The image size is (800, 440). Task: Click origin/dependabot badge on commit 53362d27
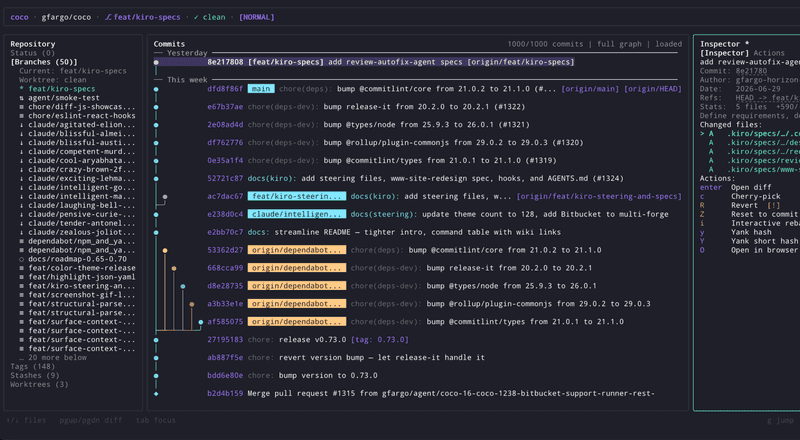(x=297, y=250)
